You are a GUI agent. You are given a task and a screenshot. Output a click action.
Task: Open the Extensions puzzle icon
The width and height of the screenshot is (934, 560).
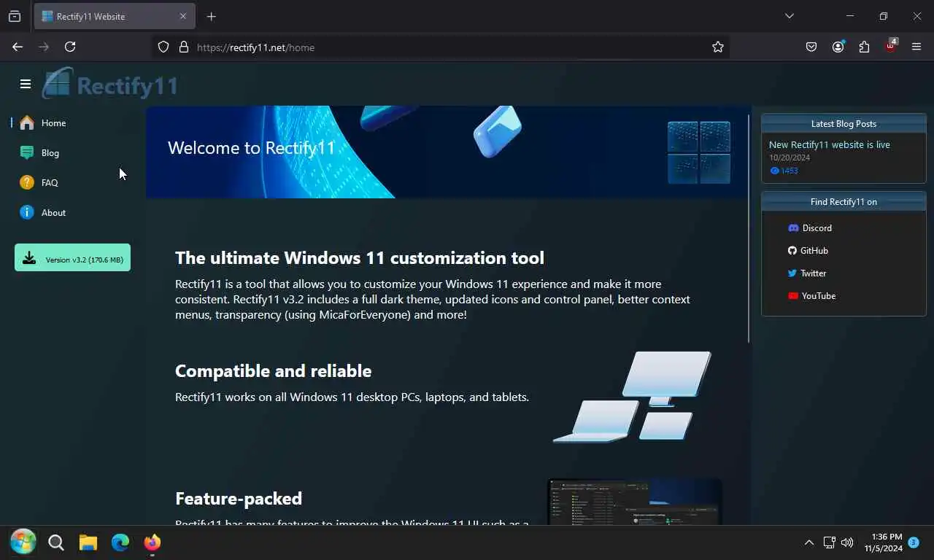864,47
